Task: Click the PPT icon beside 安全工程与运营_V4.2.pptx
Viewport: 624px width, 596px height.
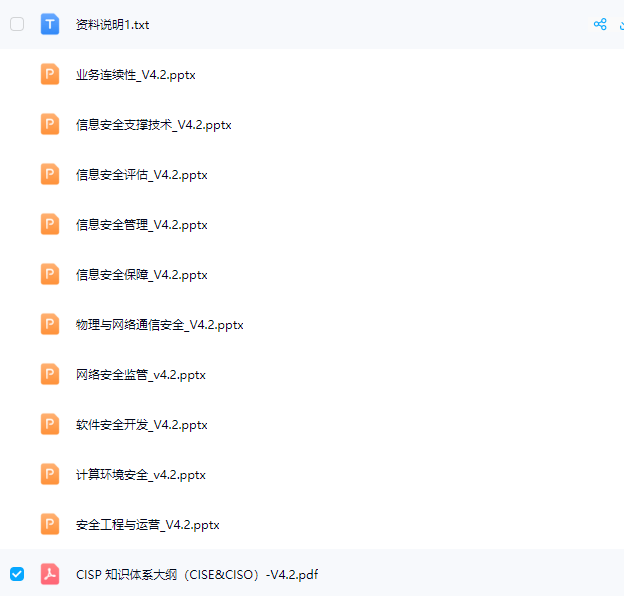Action: point(50,524)
